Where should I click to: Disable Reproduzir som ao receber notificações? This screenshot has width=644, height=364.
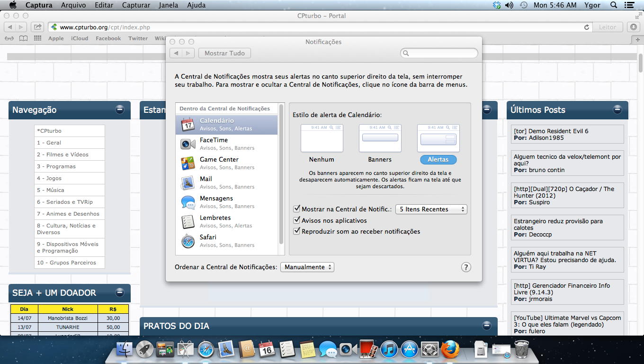(x=297, y=231)
